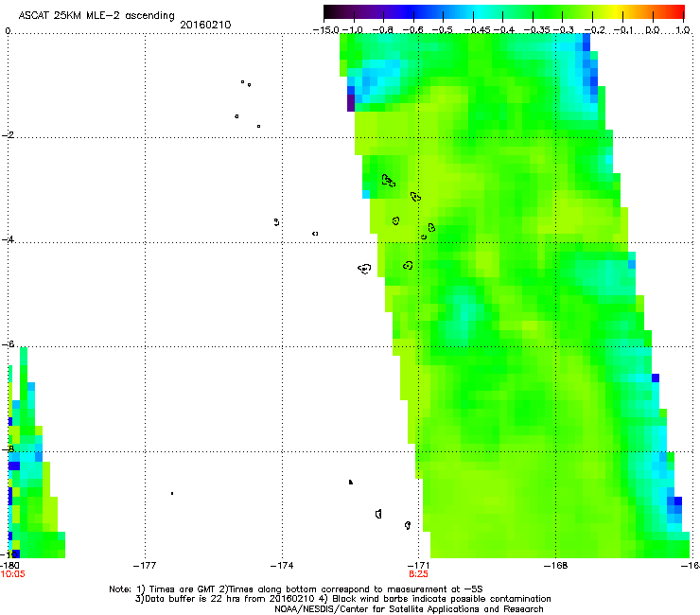Click the color bar label '-0.35'

536,30
